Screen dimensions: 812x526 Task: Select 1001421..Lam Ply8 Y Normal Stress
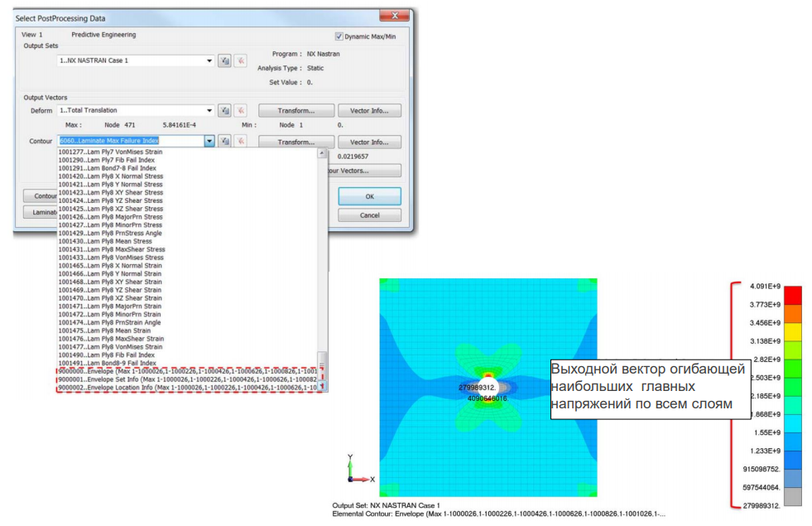pos(110,185)
